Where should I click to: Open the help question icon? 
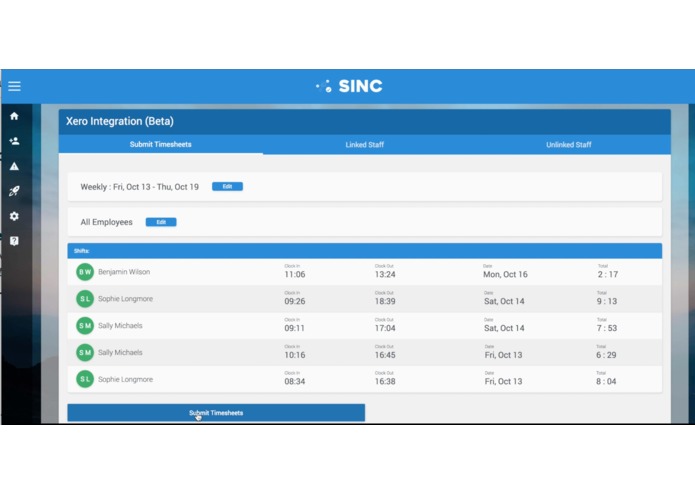(14, 241)
